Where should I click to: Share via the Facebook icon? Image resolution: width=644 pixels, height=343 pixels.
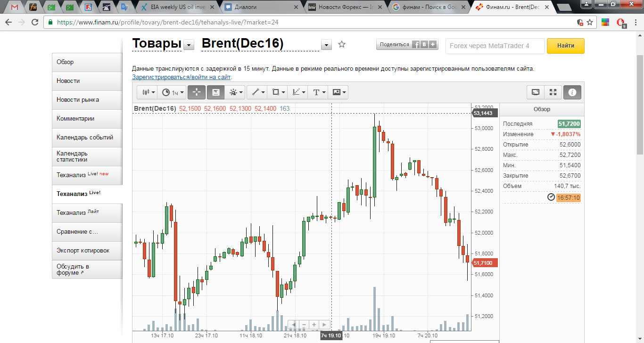pos(416,44)
